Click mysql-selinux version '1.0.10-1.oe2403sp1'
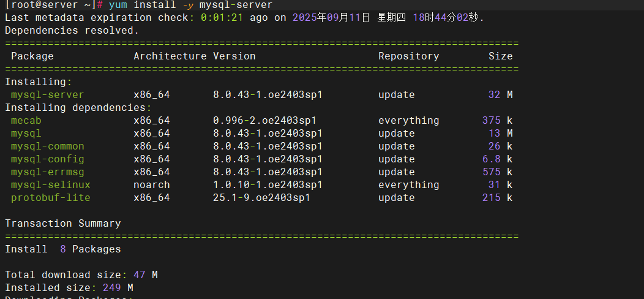 click(x=268, y=185)
